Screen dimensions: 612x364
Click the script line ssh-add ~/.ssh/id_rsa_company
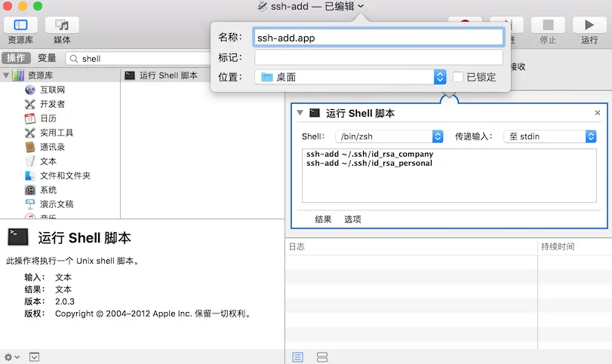click(370, 154)
